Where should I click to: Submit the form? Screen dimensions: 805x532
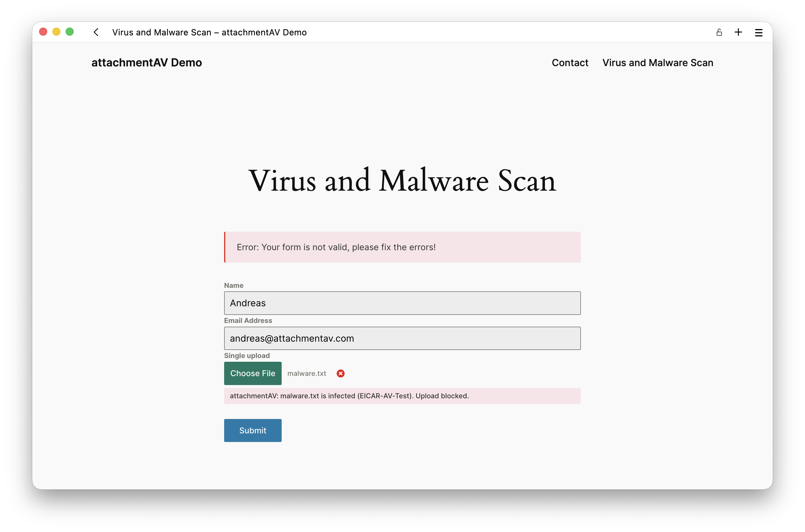253,430
